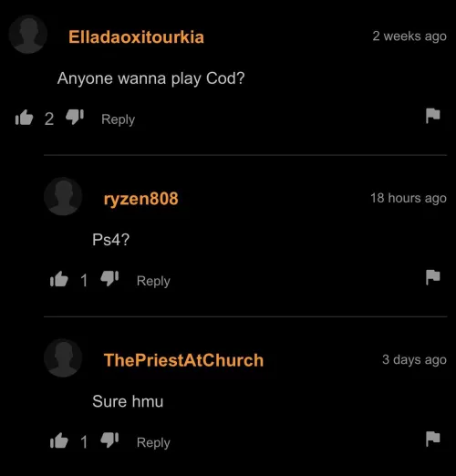The height and width of the screenshot is (476, 456).
Task: Visit ThePriestAtChurch username link
Action: pos(183,360)
